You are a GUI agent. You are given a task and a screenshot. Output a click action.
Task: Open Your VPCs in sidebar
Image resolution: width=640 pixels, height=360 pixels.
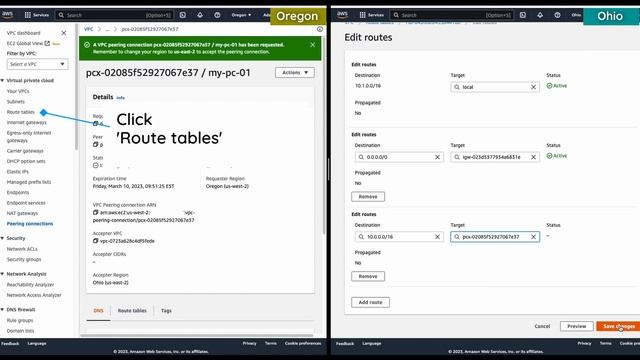(x=18, y=91)
